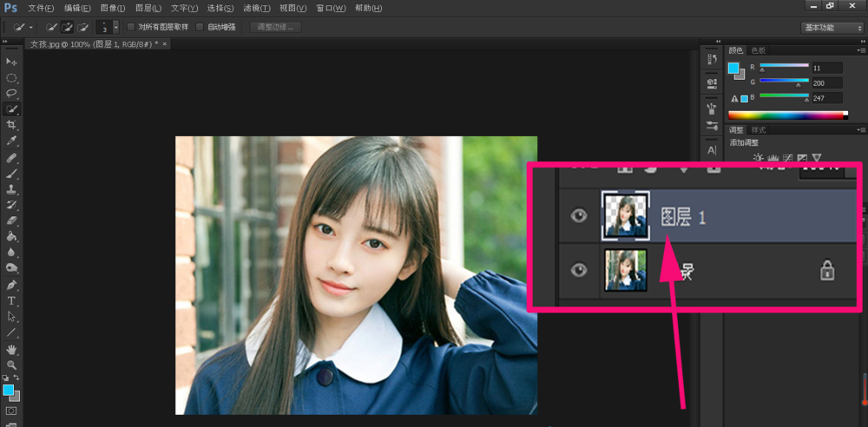Select the Clone Stamp tool
This screenshot has height=427, width=868.
(x=11, y=189)
